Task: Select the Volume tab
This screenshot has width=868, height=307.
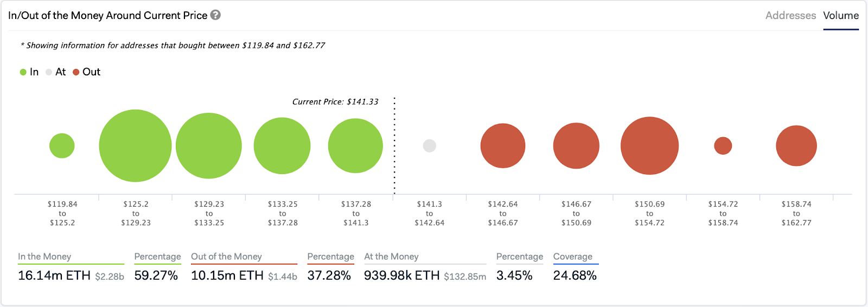Action: [x=841, y=16]
